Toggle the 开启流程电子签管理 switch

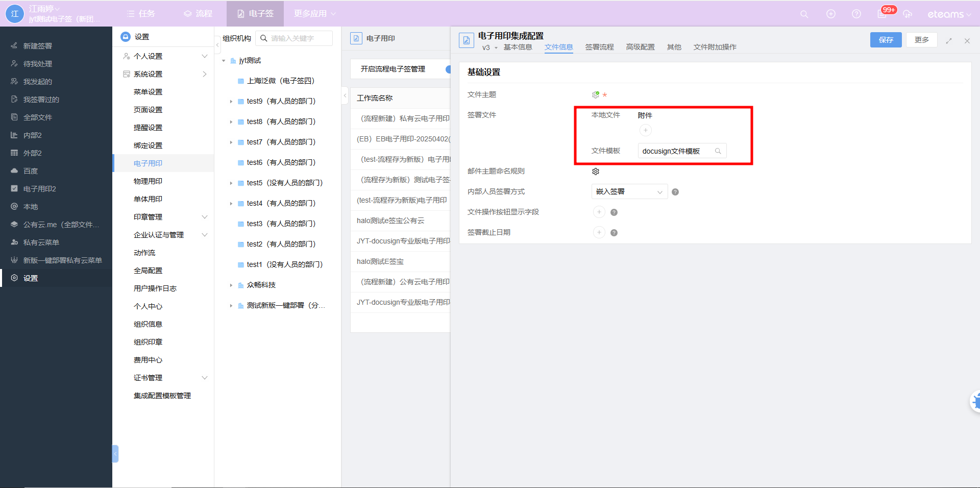point(448,69)
